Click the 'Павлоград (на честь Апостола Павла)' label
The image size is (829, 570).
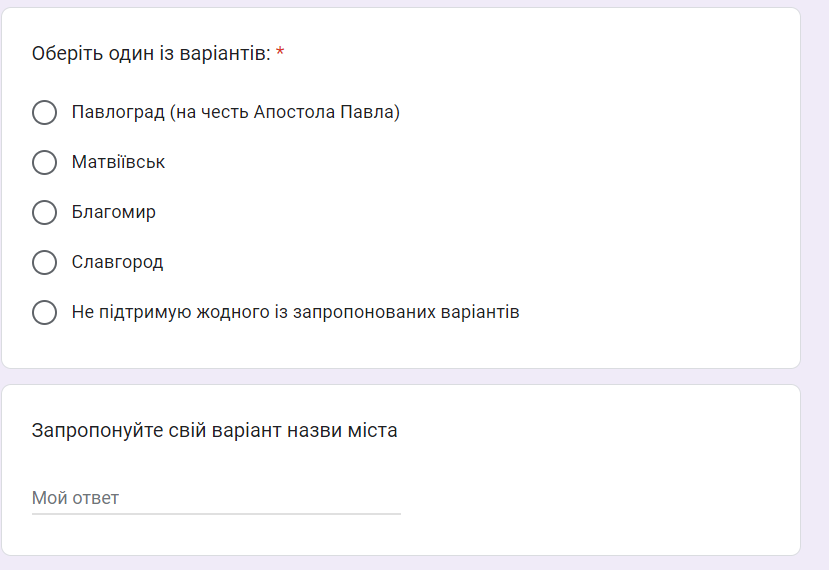[235, 112]
